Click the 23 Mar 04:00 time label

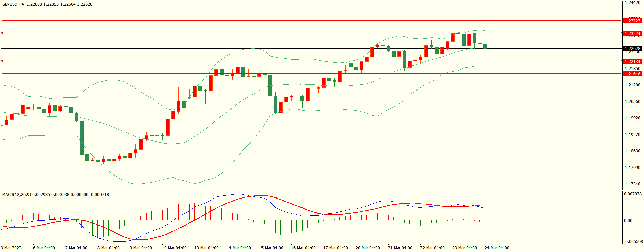pos(465,248)
